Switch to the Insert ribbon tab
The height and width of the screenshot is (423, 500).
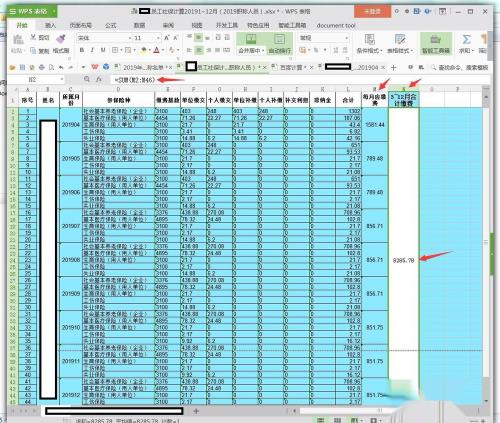click(x=50, y=25)
